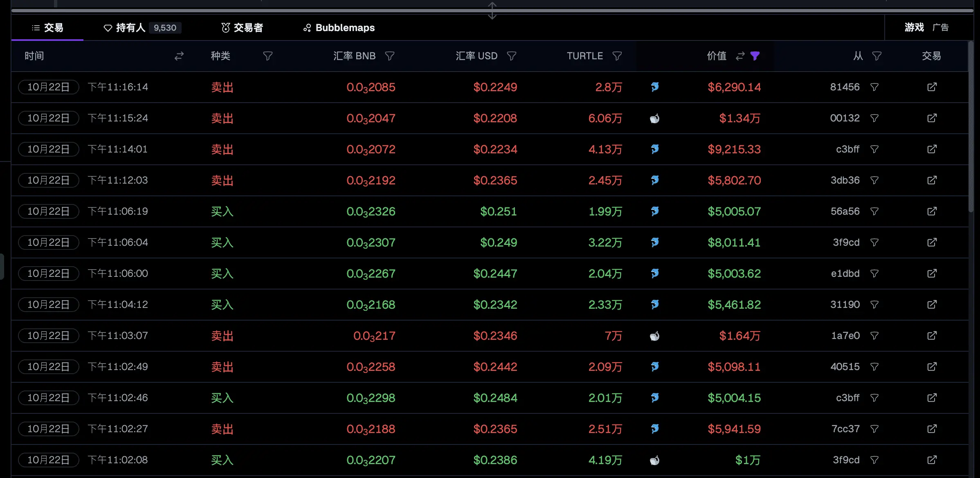The image size is (980, 478).
Task: Click the filter icon next to address 00132
Action: tap(874, 118)
